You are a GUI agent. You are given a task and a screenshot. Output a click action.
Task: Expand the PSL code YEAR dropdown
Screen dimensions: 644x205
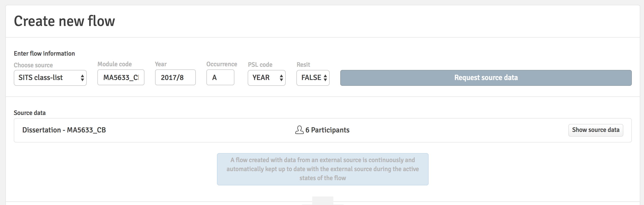(266, 78)
